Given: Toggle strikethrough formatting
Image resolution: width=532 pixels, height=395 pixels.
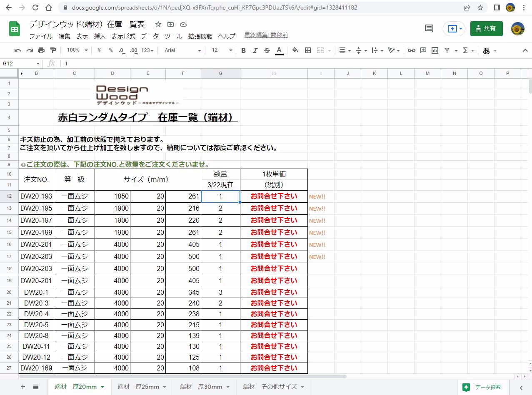Looking at the screenshot, I should point(267,50).
